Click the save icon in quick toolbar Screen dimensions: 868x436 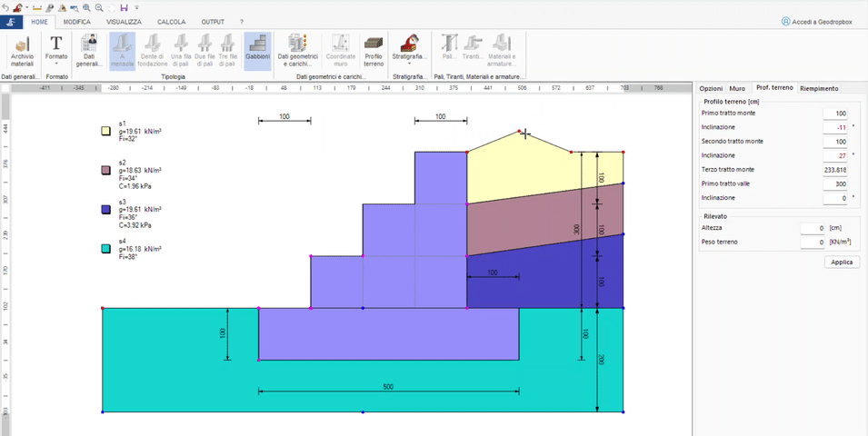(124, 6)
